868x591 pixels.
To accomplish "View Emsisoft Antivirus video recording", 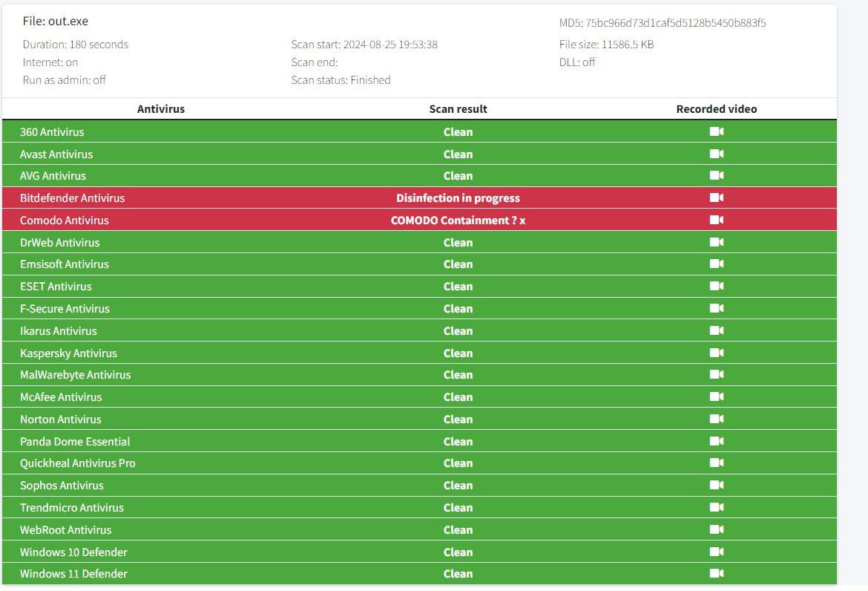I will coord(717,264).
